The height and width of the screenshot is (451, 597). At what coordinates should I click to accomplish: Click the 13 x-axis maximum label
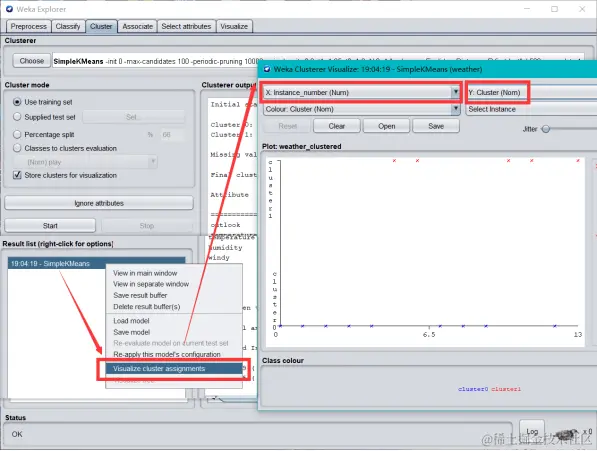point(578,335)
